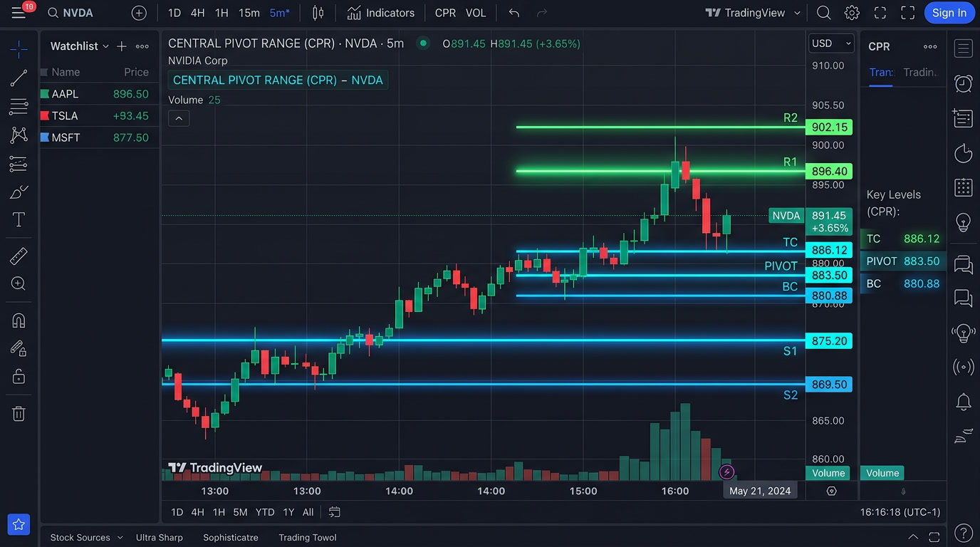
Task: Add symbol to compare with plus
Action: tap(139, 13)
